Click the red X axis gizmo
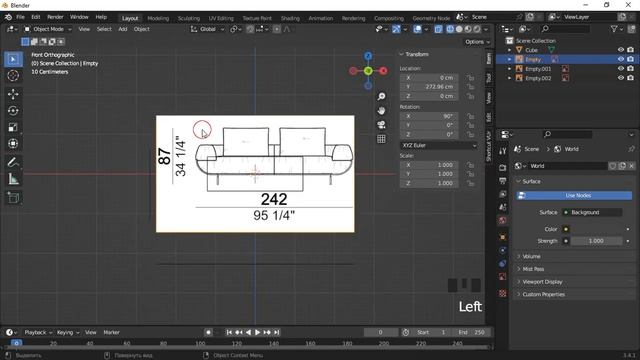This screenshot has height=360, width=640. tap(383, 71)
